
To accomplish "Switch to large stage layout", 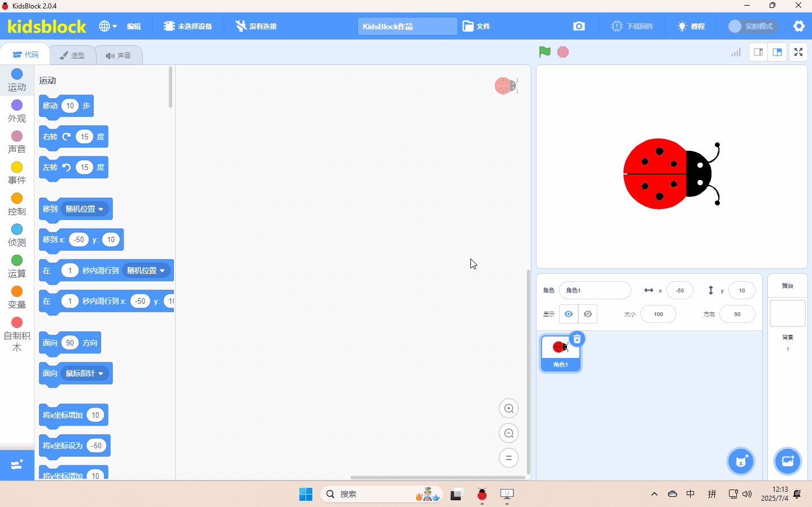I will click(x=778, y=52).
